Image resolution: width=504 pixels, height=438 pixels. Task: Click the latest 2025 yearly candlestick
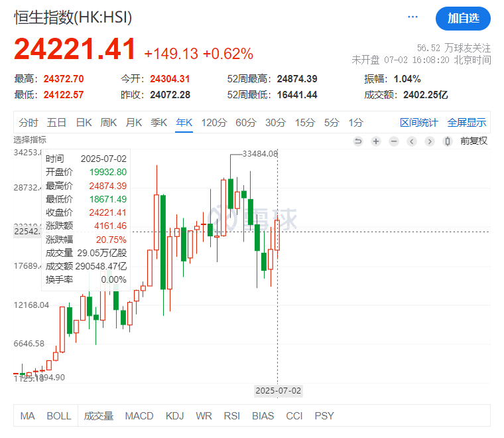277,235
